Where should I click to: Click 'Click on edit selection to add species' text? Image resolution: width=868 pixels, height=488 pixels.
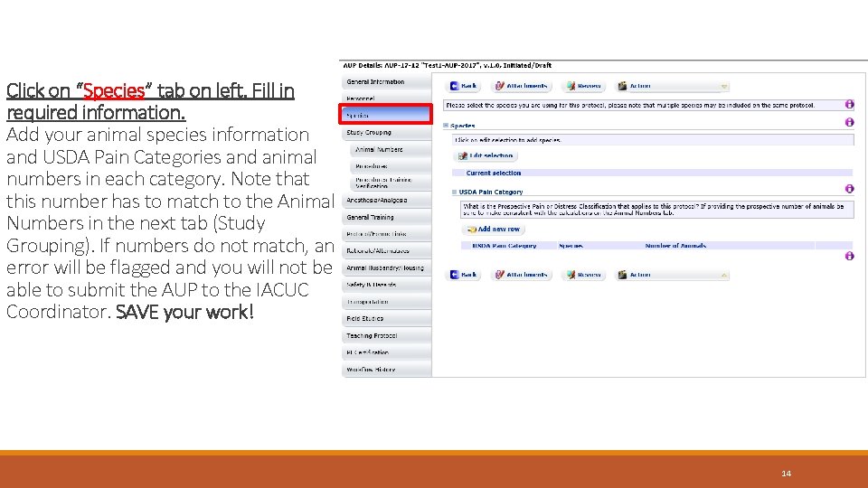click(507, 141)
